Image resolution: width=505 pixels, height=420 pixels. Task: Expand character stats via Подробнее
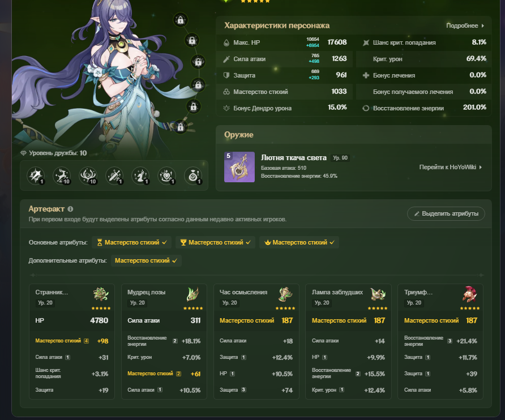465,26
